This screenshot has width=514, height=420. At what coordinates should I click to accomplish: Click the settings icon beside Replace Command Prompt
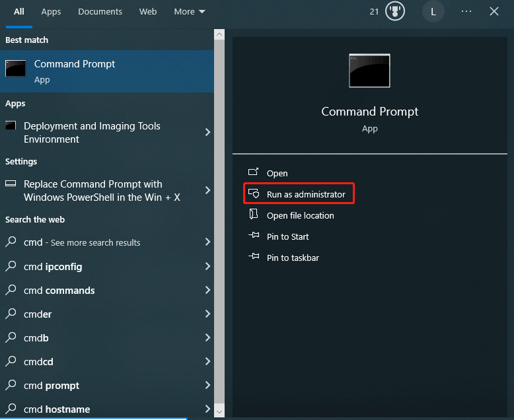tap(11, 183)
